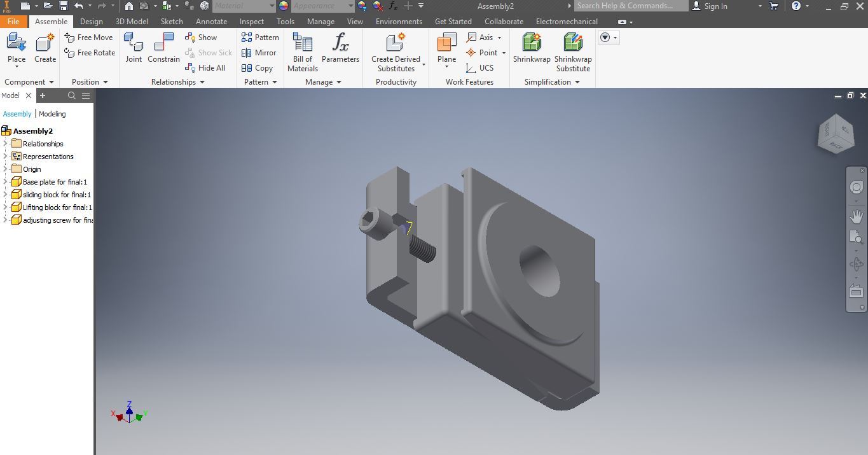Screen dimensions: 868x455
Task: Click the Place component icon
Action: click(x=17, y=43)
